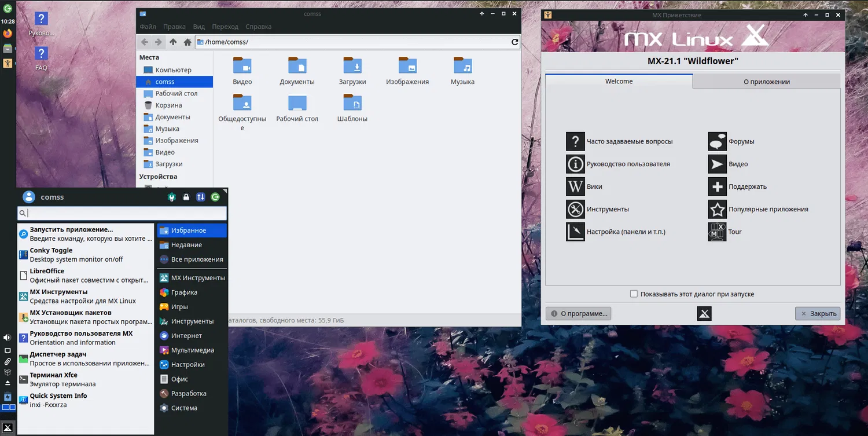Screen dimensions: 868x436
Task: Reload folder with the refresh icon
Action: pos(514,42)
